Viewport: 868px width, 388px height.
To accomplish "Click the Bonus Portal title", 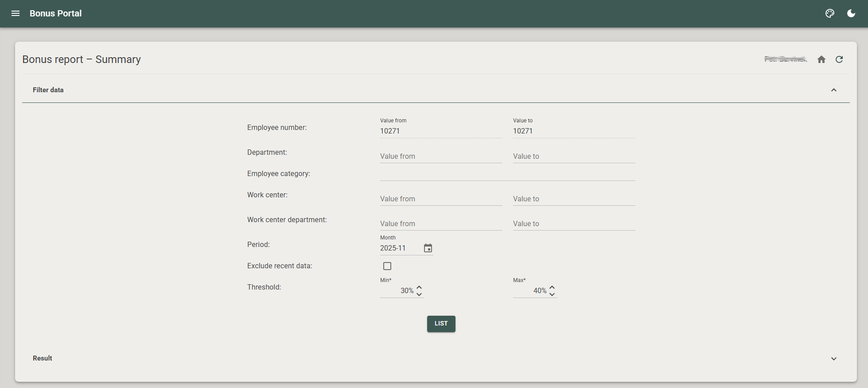I will [x=55, y=13].
